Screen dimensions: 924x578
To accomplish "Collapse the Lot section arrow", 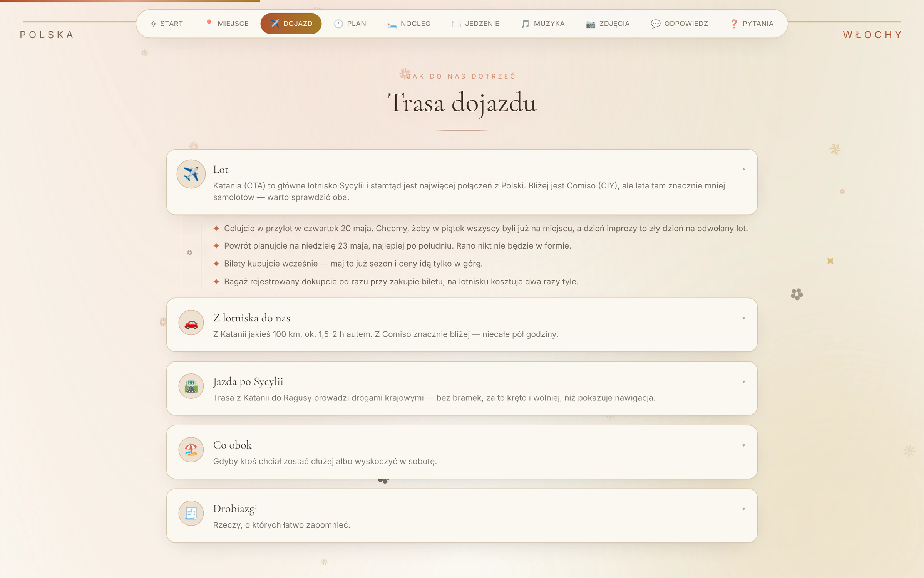I will coord(744,169).
